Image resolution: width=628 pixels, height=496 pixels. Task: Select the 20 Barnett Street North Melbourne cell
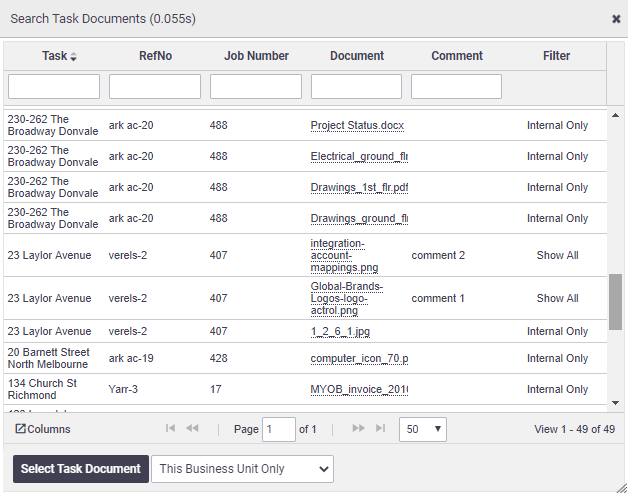click(48, 358)
